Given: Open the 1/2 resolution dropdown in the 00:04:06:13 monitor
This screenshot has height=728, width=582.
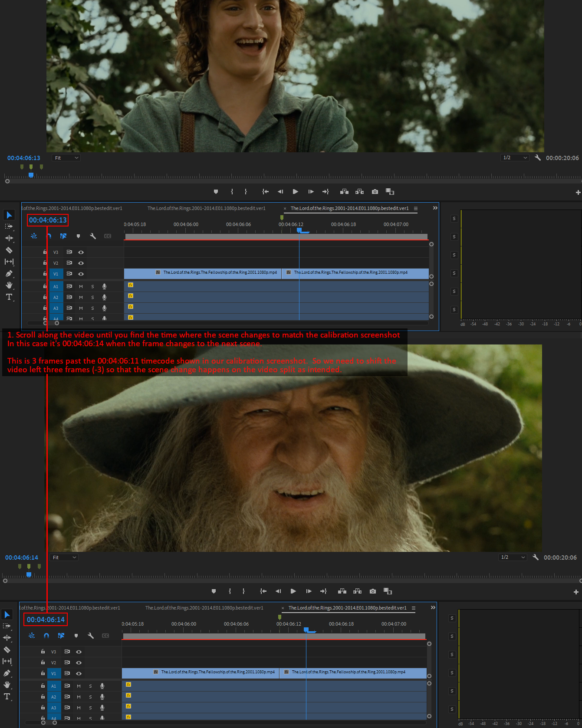Looking at the screenshot, I should (x=515, y=158).
